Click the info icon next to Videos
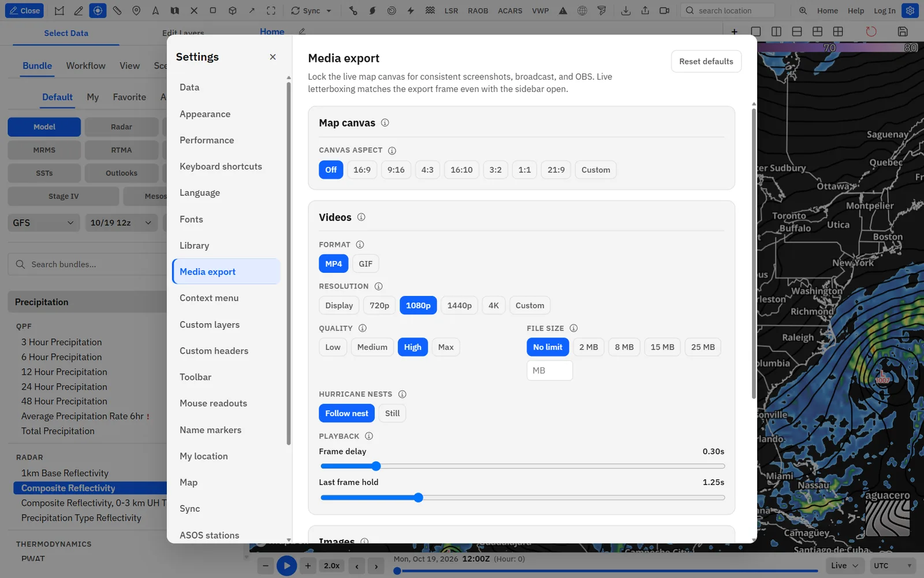 tap(361, 217)
